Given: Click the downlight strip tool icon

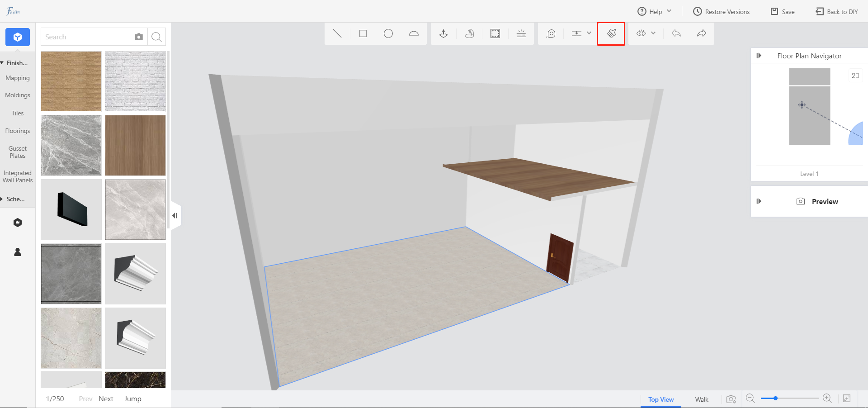Looking at the screenshot, I should 521,33.
